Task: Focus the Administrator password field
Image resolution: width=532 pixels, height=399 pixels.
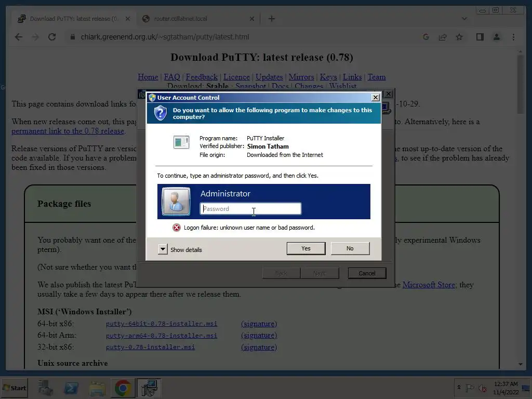Action: click(x=250, y=209)
